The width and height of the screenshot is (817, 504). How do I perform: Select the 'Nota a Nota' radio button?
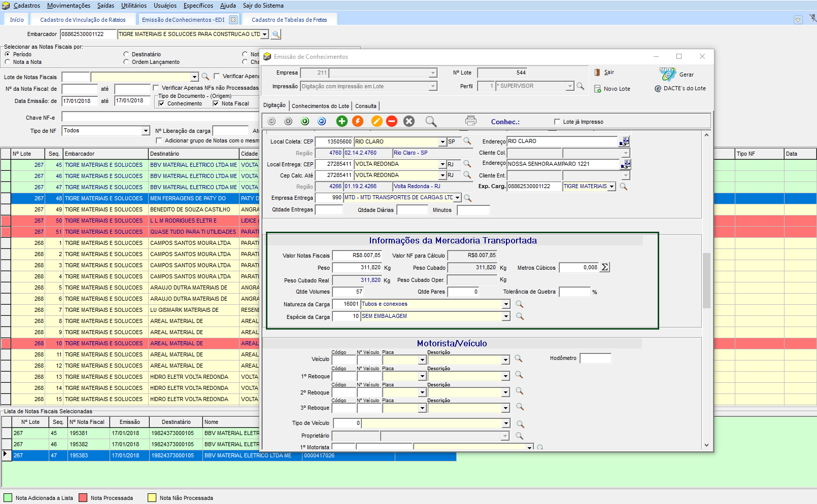point(8,62)
